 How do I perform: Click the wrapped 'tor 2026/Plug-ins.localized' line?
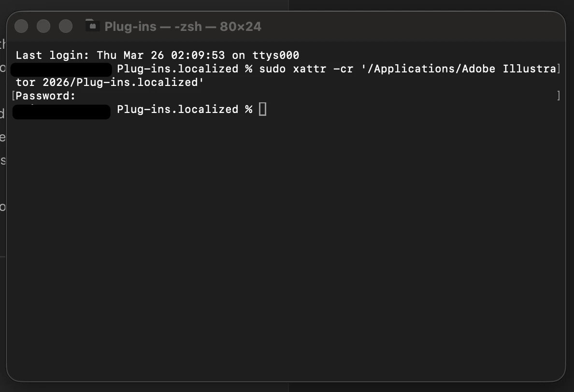click(x=110, y=82)
